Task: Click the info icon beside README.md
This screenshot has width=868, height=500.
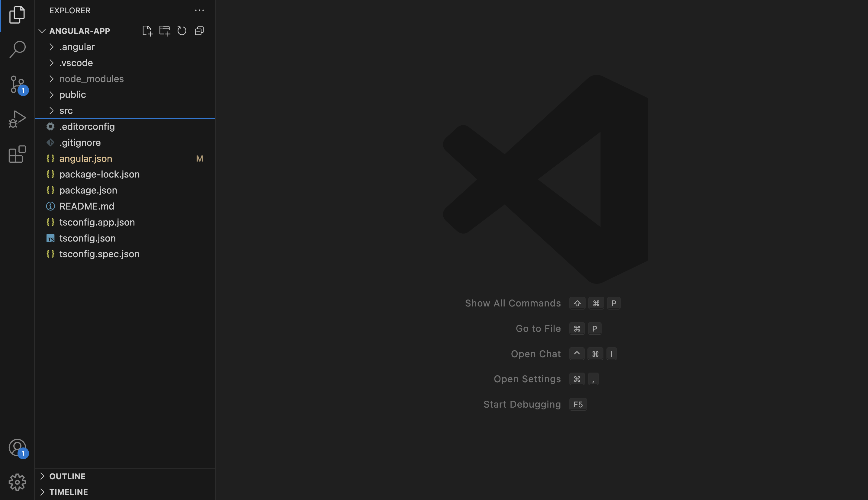Action: [50, 206]
